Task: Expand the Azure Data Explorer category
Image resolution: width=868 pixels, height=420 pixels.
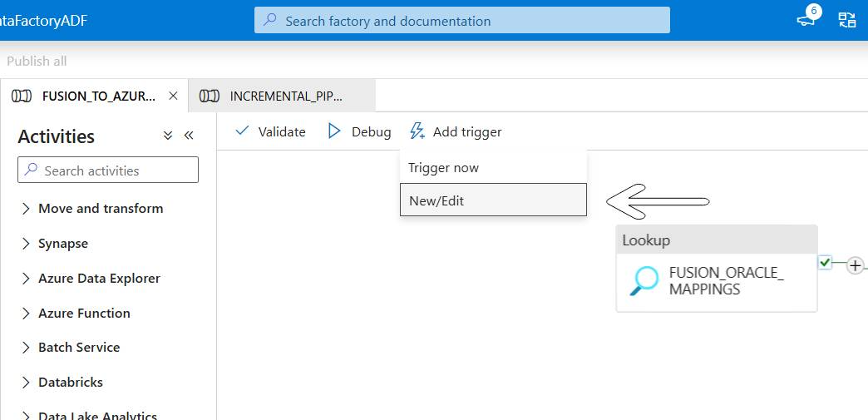Action: tap(26, 278)
